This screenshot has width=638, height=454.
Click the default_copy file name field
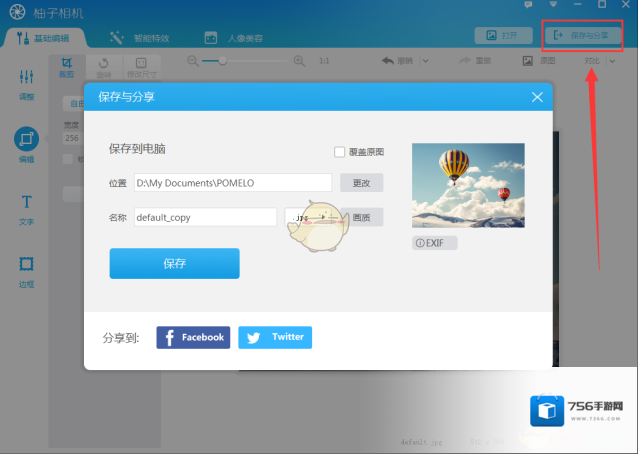(x=205, y=217)
